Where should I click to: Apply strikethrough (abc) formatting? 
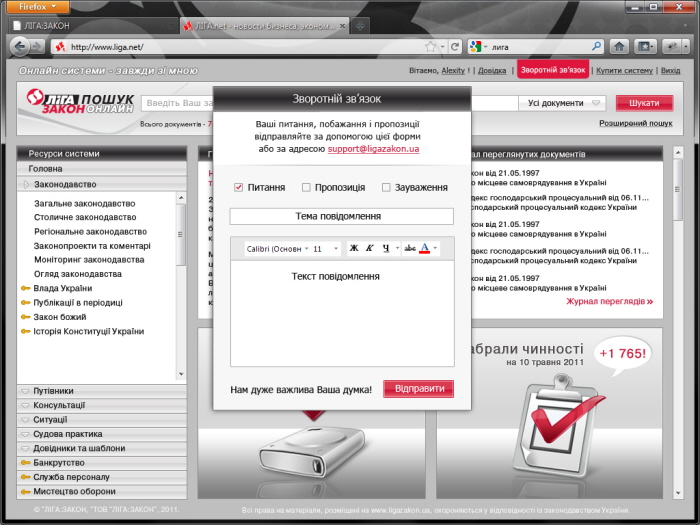(409, 248)
